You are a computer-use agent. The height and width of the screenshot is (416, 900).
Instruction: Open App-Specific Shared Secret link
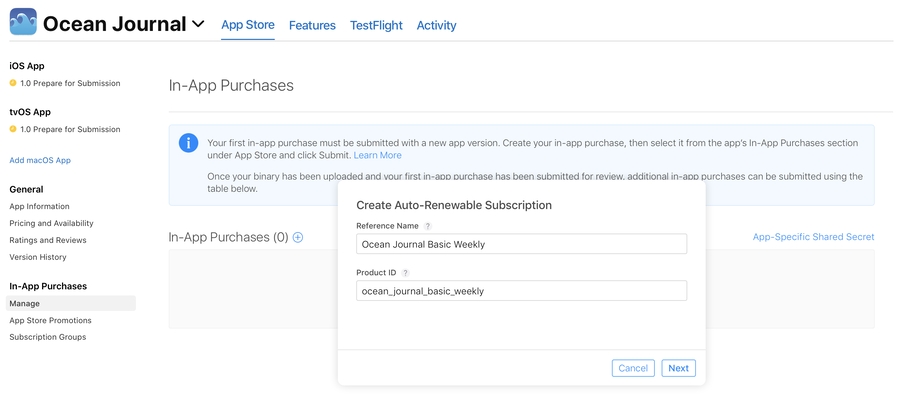tap(813, 237)
